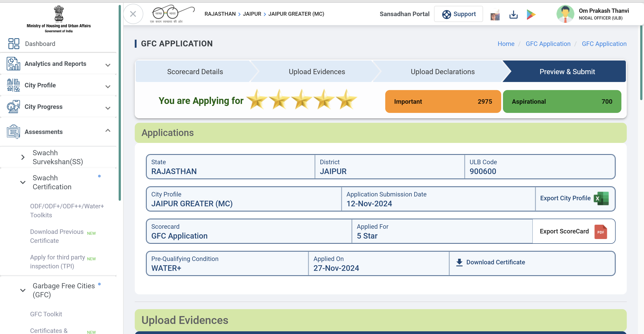Click the Garbage Free Cities (GFC) label

click(64, 290)
